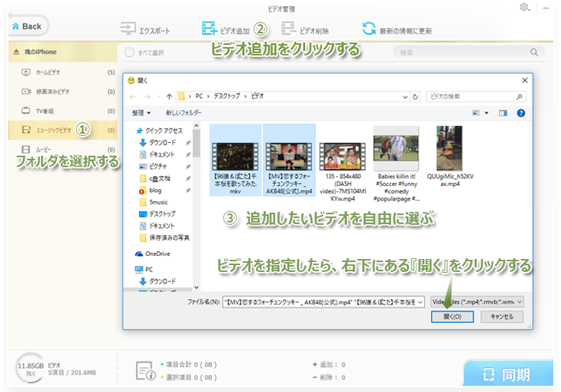The width and height of the screenshot is (561, 392).
Task: Open the file type filter dropdown
Action: (476, 302)
